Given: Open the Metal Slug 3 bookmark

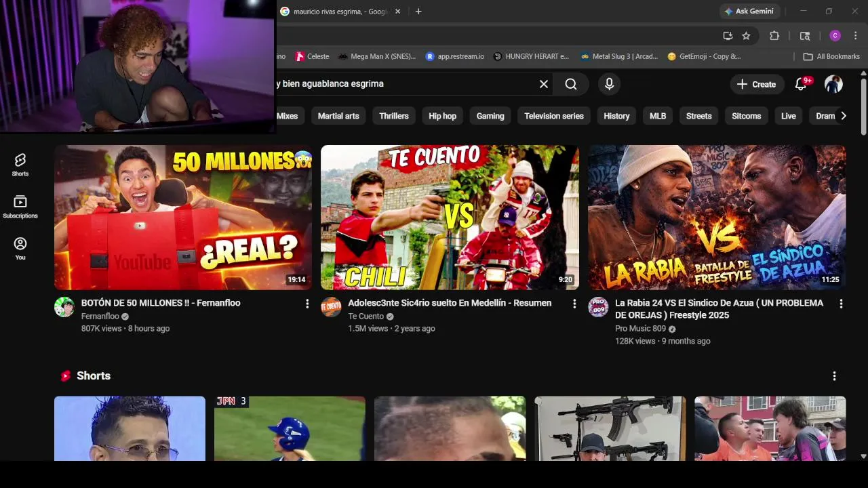Looking at the screenshot, I should pos(619,56).
